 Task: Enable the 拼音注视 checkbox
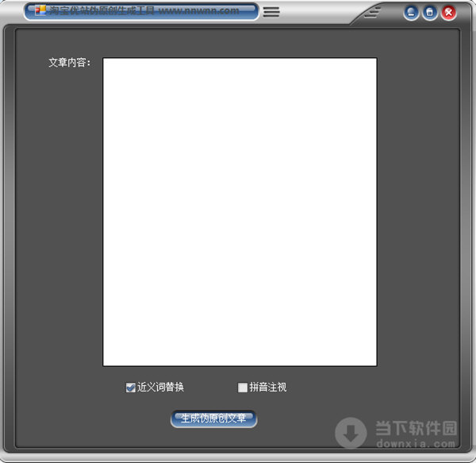point(243,388)
